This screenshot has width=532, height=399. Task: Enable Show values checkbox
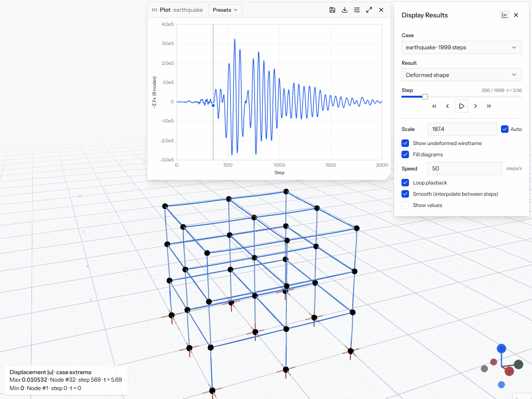405,205
